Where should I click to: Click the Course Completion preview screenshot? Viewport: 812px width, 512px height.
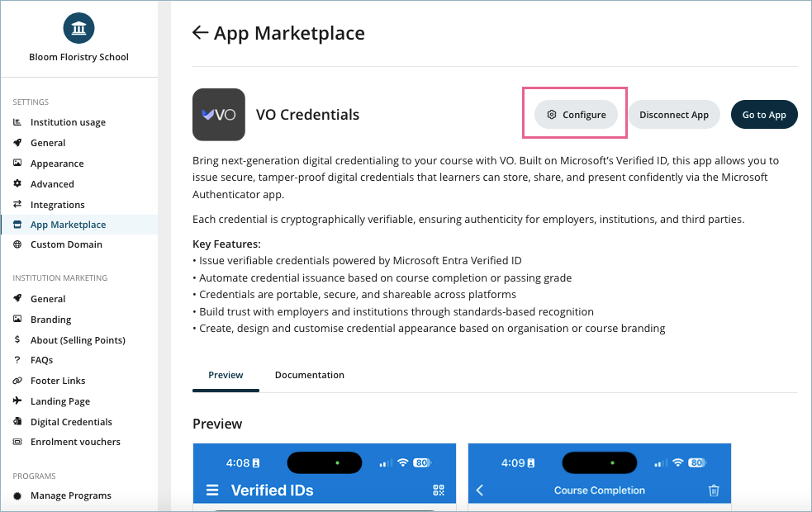point(599,477)
